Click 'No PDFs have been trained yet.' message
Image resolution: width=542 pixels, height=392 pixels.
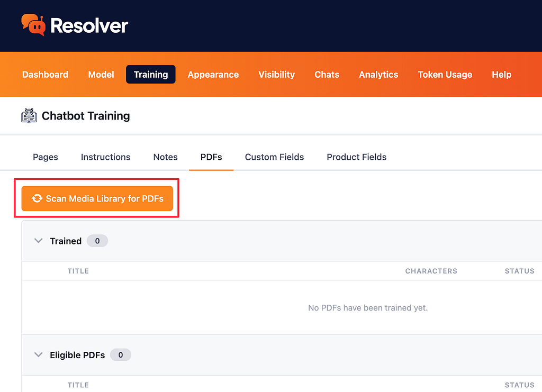click(368, 308)
